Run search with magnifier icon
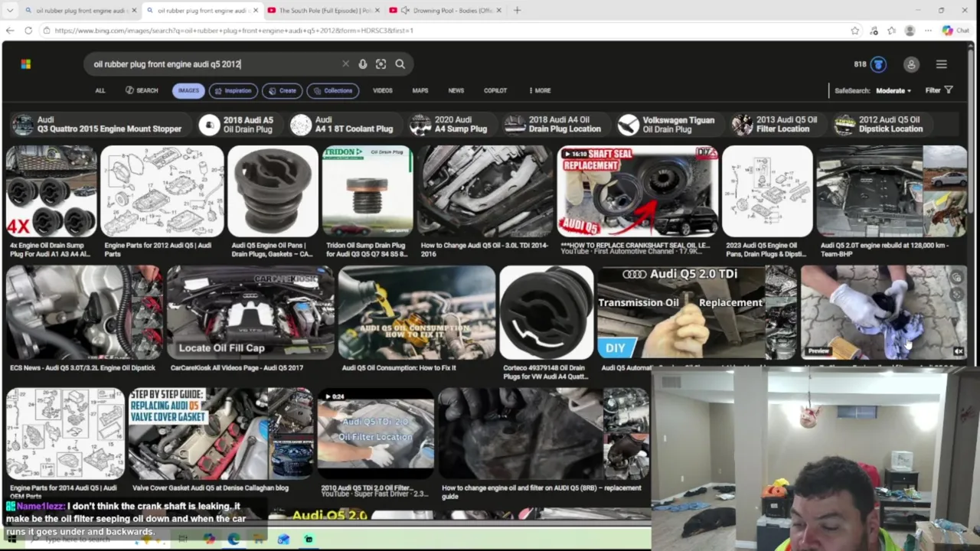This screenshot has width=980, height=551. coord(400,64)
